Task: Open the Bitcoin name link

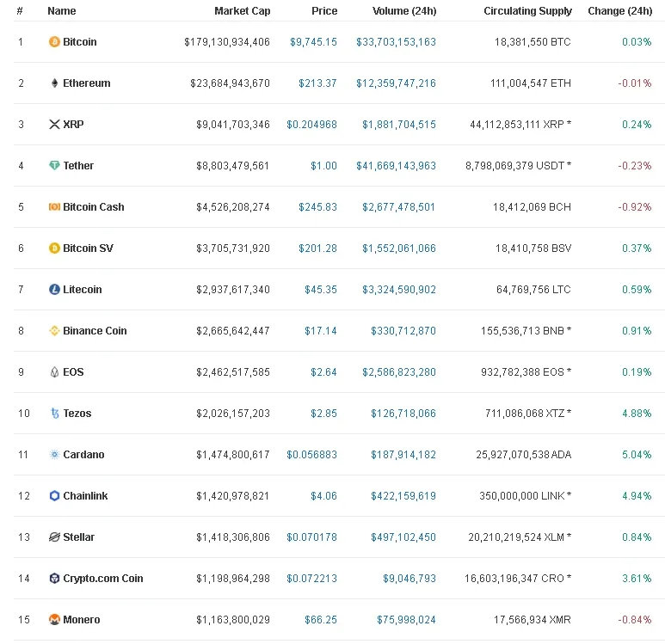Action: click(80, 42)
